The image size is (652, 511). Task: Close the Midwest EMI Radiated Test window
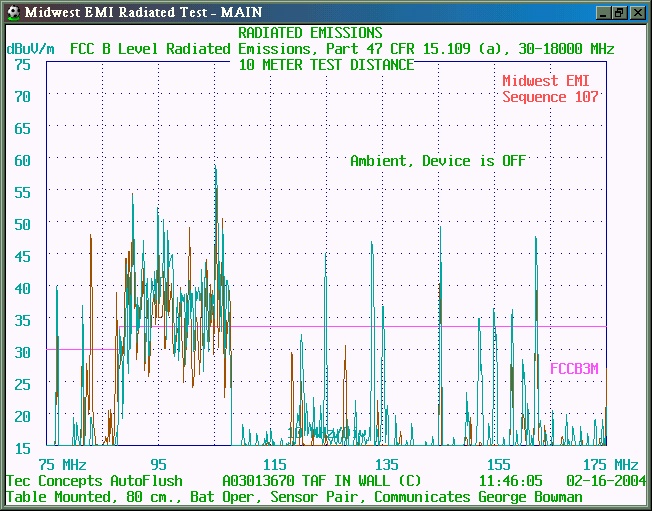pos(636,13)
